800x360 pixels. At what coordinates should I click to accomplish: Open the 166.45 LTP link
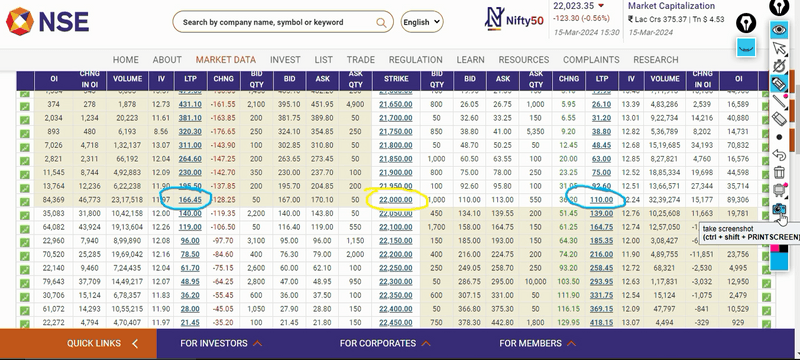pos(190,200)
